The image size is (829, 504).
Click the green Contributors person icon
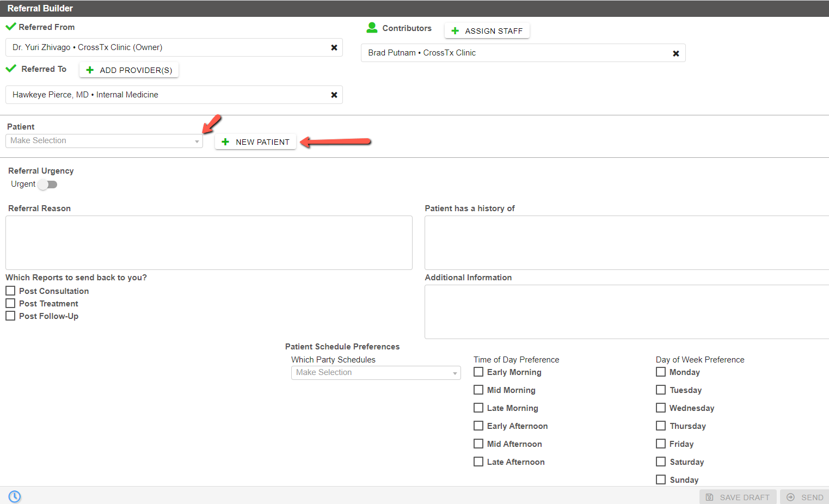tap(372, 28)
